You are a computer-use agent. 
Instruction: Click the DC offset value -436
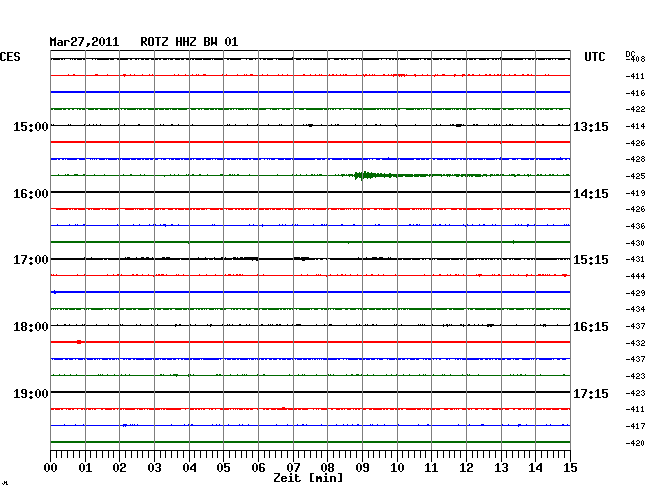click(635, 226)
